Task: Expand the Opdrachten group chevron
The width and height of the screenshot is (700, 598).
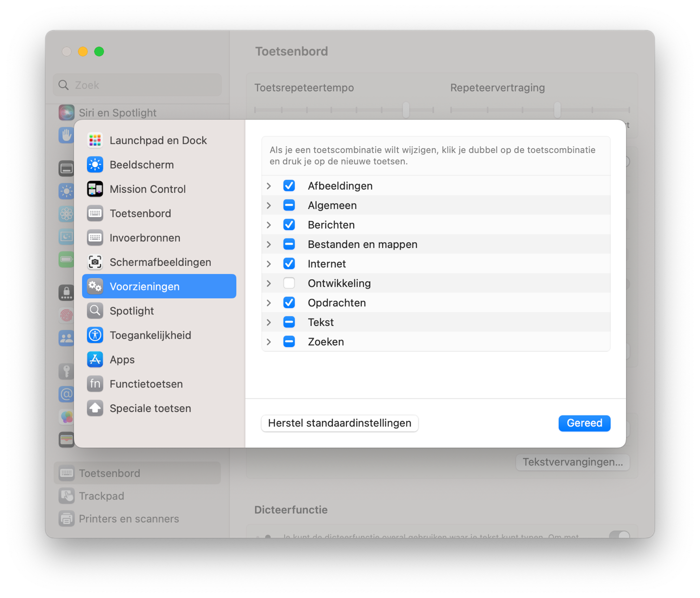Action: [x=269, y=303]
